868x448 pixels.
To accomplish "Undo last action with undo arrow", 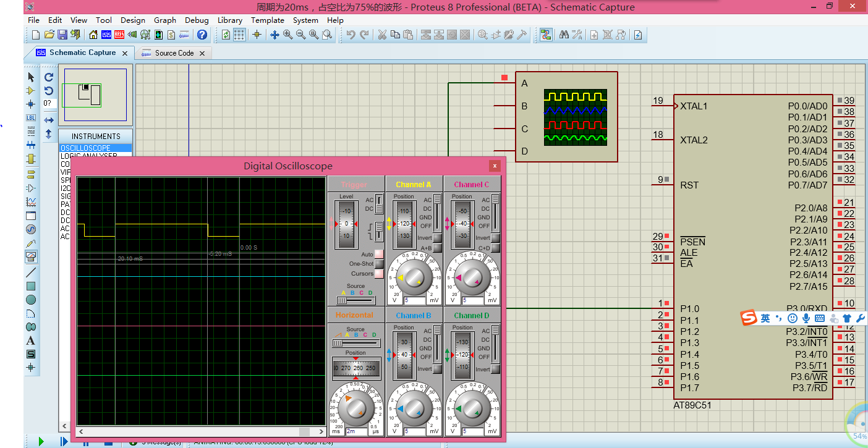I will (351, 35).
